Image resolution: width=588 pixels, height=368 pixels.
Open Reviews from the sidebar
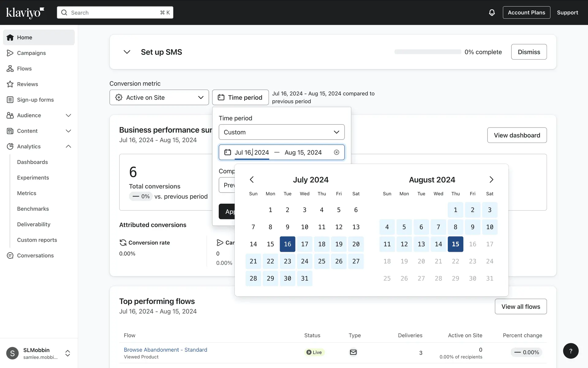point(27,84)
